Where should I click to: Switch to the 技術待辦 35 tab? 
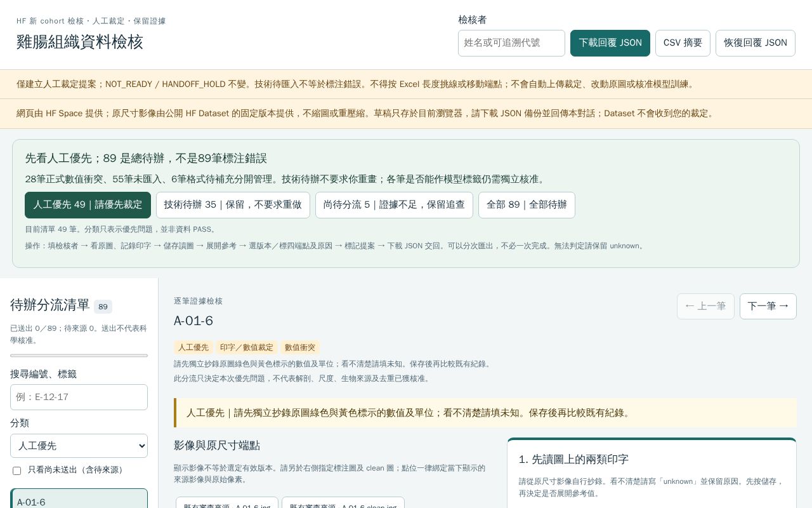(x=233, y=205)
